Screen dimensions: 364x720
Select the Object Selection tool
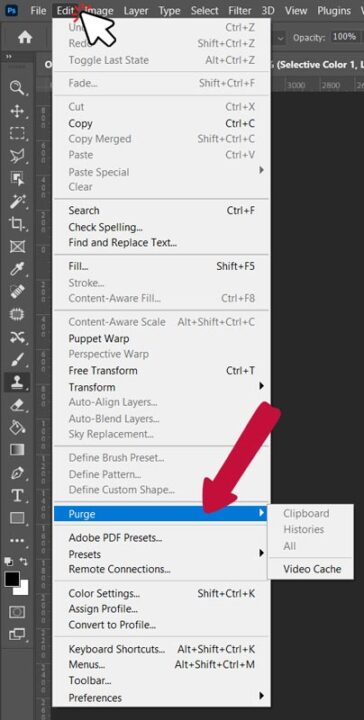[x=17, y=178]
